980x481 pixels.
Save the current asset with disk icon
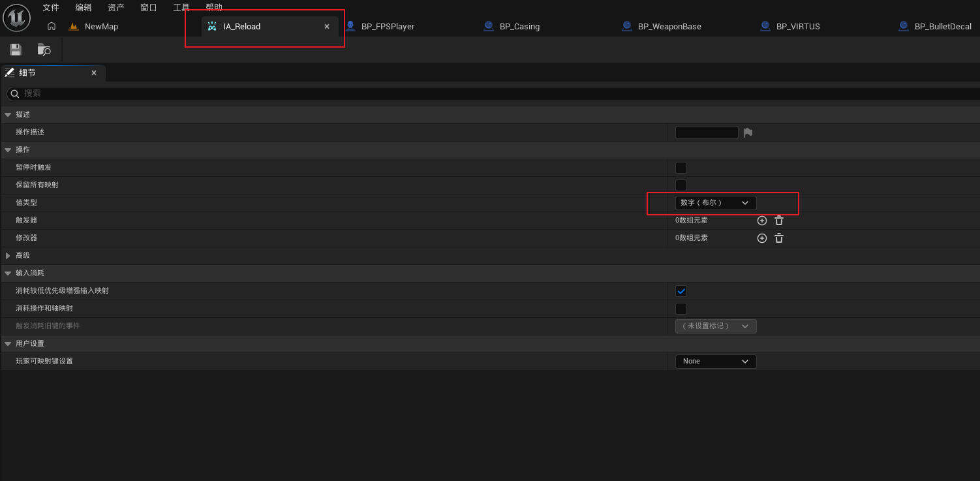pos(16,50)
